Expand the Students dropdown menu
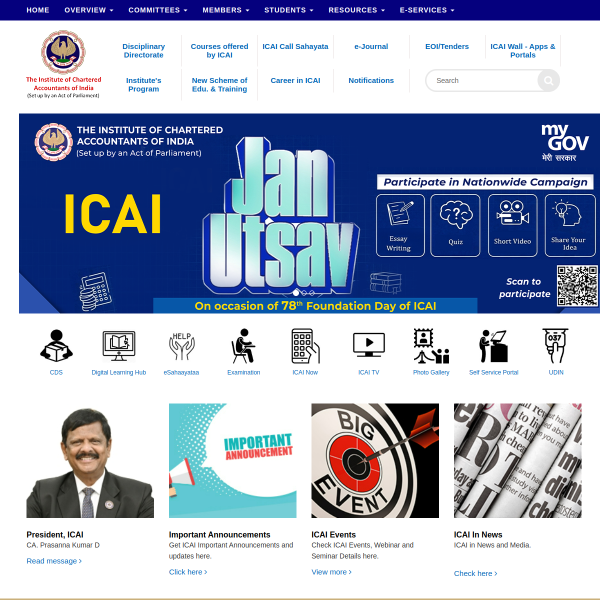 pyautogui.click(x=289, y=10)
